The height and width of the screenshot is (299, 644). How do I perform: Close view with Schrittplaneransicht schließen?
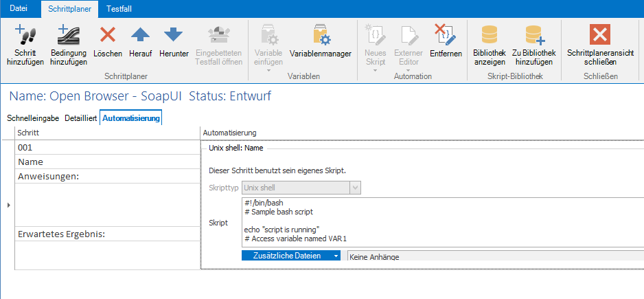pyautogui.click(x=600, y=36)
